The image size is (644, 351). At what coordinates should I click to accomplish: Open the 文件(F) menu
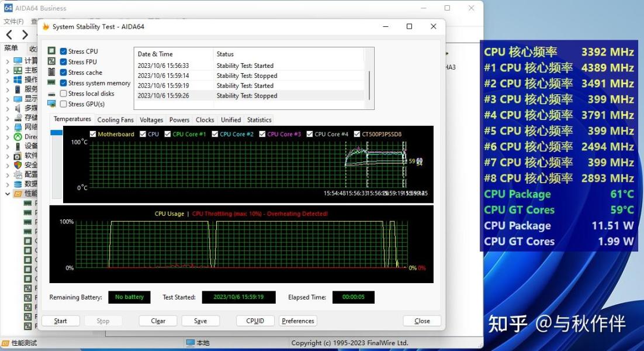[x=13, y=21]
